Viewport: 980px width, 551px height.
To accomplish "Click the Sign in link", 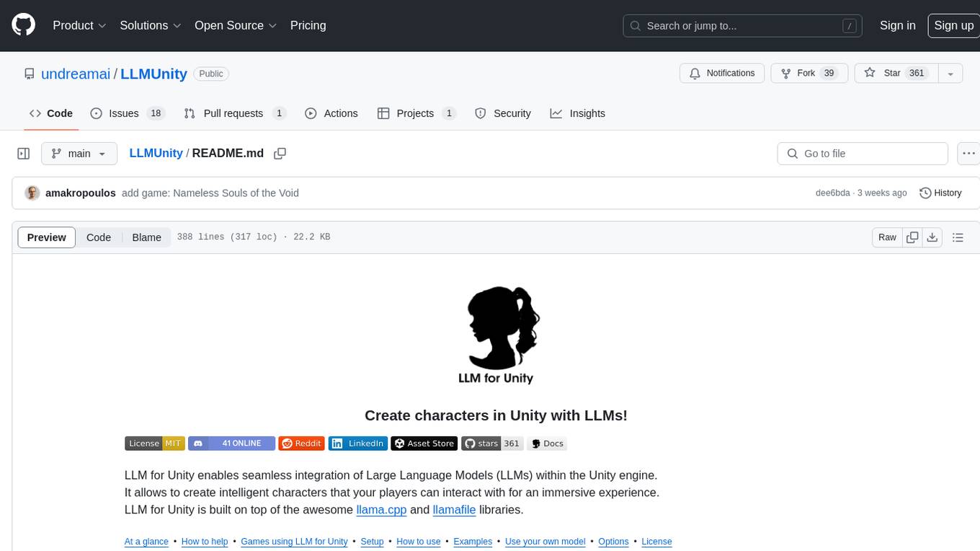I will 897,25.
